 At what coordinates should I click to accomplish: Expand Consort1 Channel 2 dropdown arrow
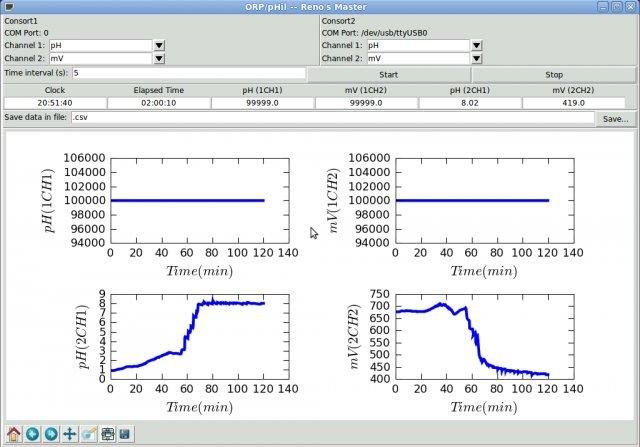[159, 58]
